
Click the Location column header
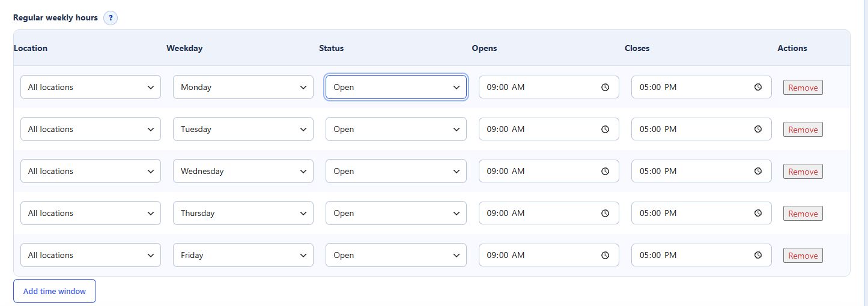pos(31,48)
